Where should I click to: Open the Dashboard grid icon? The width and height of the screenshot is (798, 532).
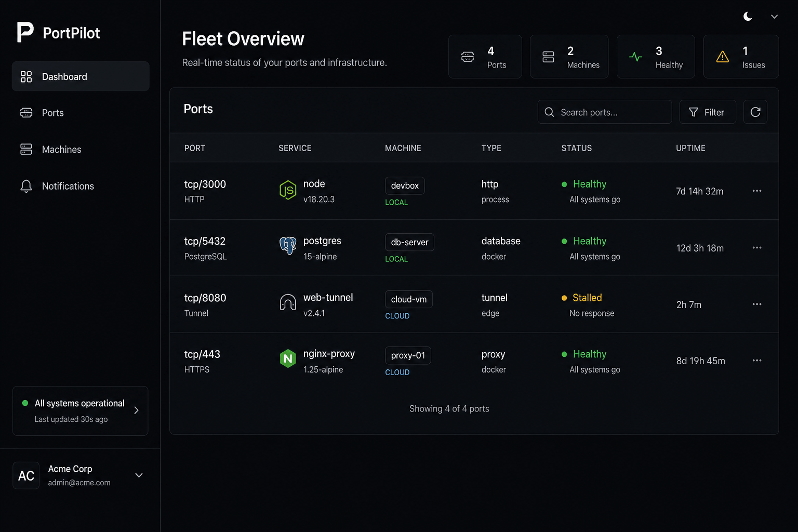(26, 77)
